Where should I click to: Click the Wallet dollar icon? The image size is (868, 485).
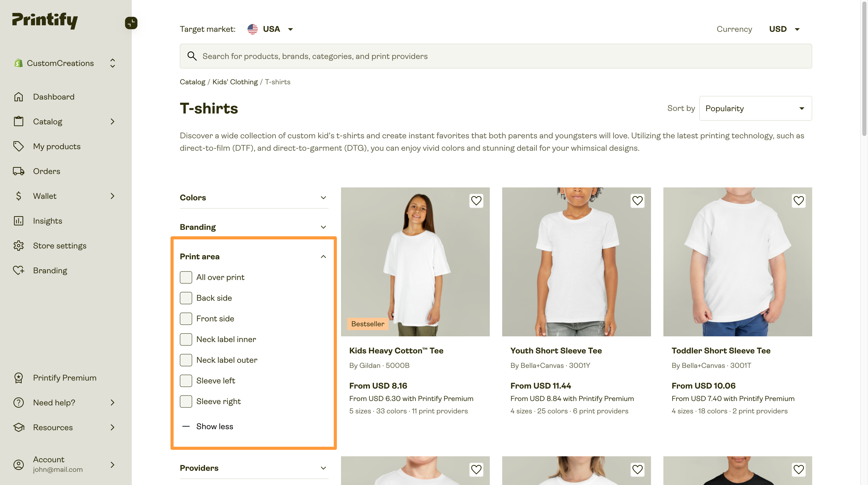click(19, 196)
